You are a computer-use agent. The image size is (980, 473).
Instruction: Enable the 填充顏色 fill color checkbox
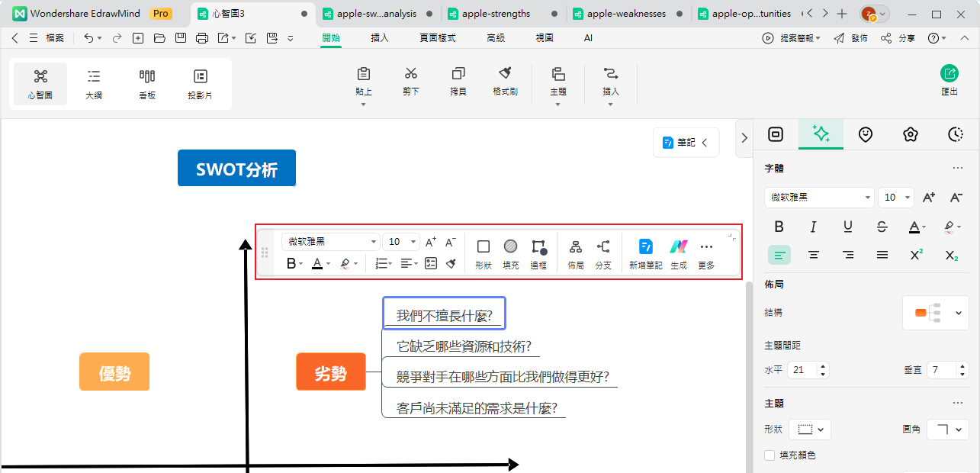[770, 455]
